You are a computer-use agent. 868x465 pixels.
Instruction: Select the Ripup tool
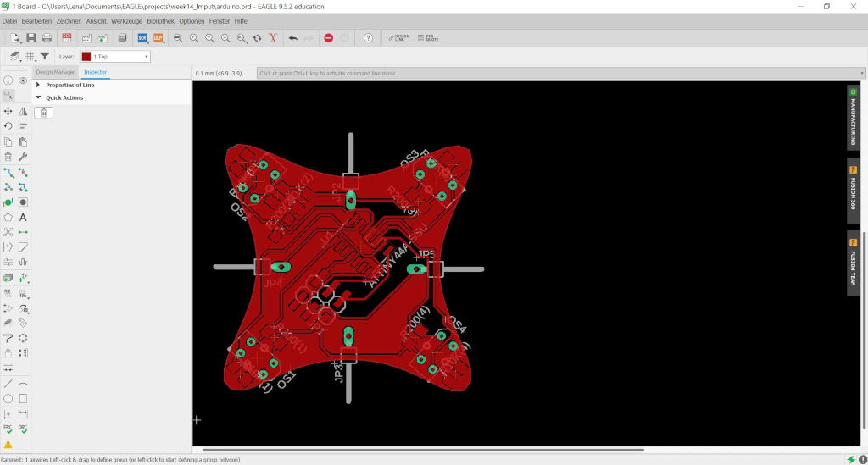(x=23, y=173)
